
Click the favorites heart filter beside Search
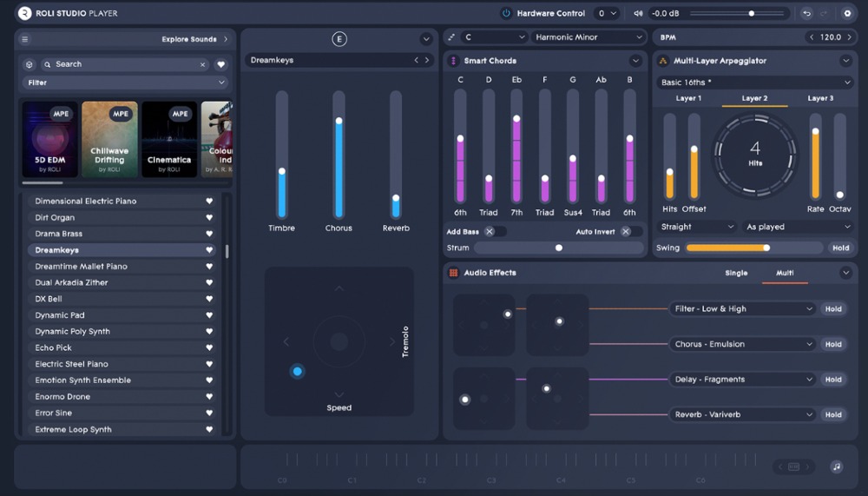click(x=220, y=64)
